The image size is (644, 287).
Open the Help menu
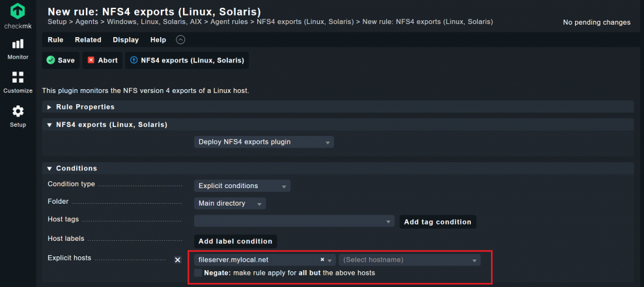(158, 40)
